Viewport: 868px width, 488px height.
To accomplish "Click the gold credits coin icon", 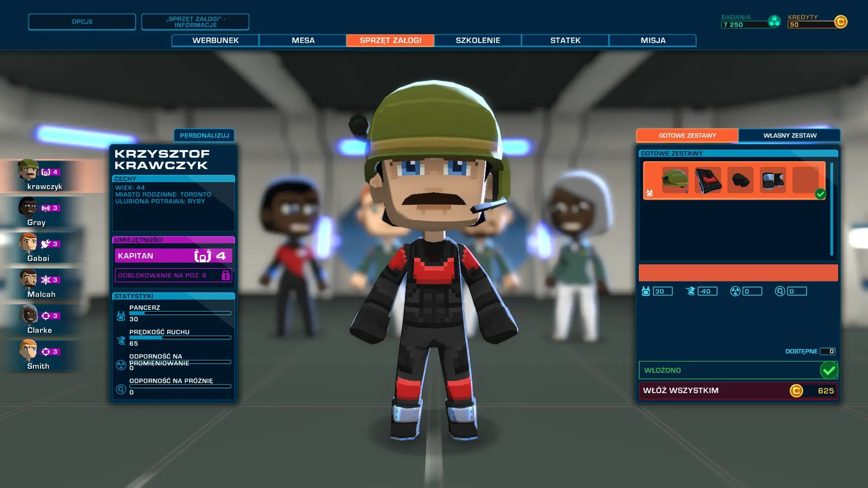I will 840,22.
